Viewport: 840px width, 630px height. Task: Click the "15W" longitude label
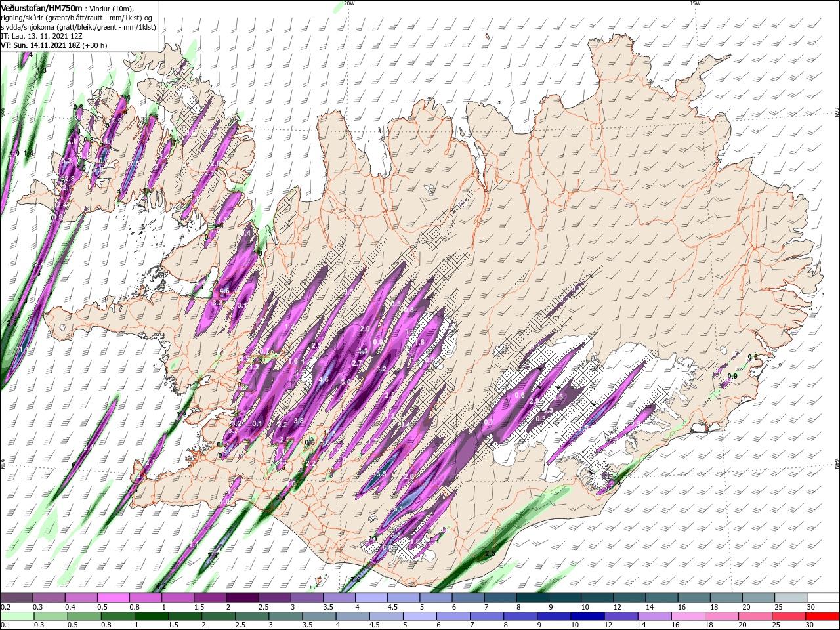695,3
